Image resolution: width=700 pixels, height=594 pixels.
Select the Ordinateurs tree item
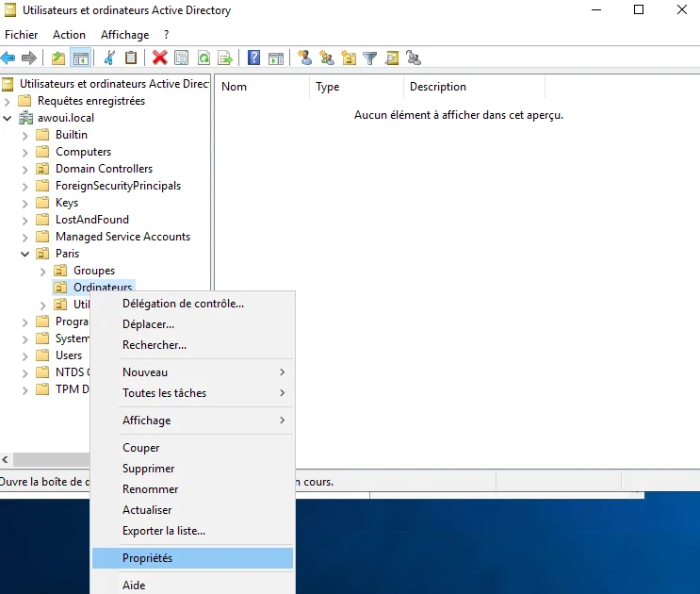point(103,288)
